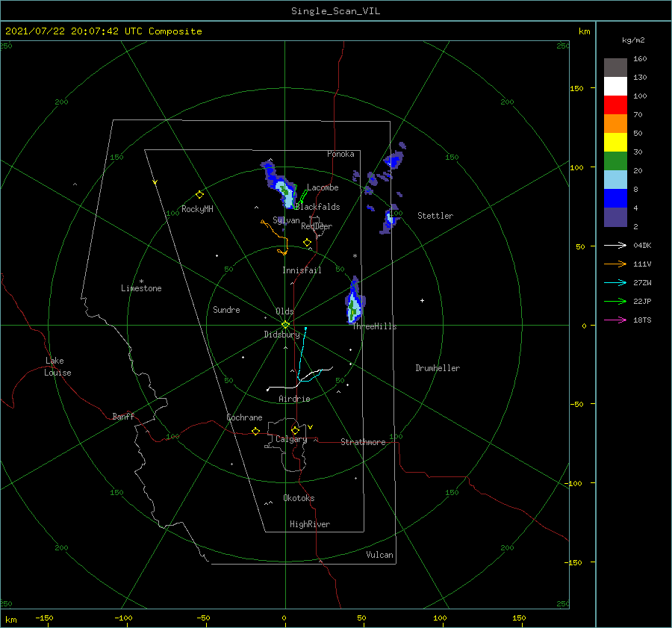Screen dimensions: 672x628
Task: Click the Didsbury label
Action: [281, 335]
